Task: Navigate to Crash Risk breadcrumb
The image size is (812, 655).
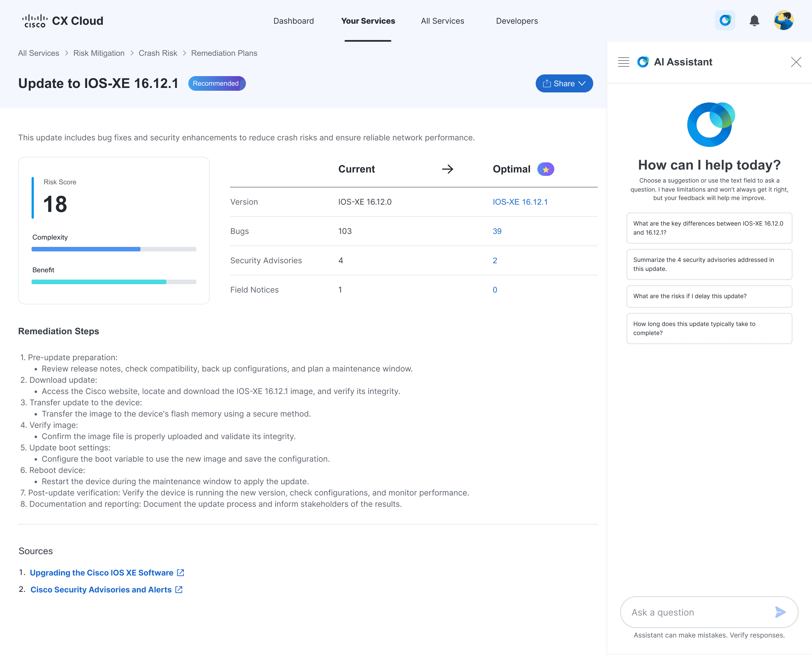Action: [158, 53]
